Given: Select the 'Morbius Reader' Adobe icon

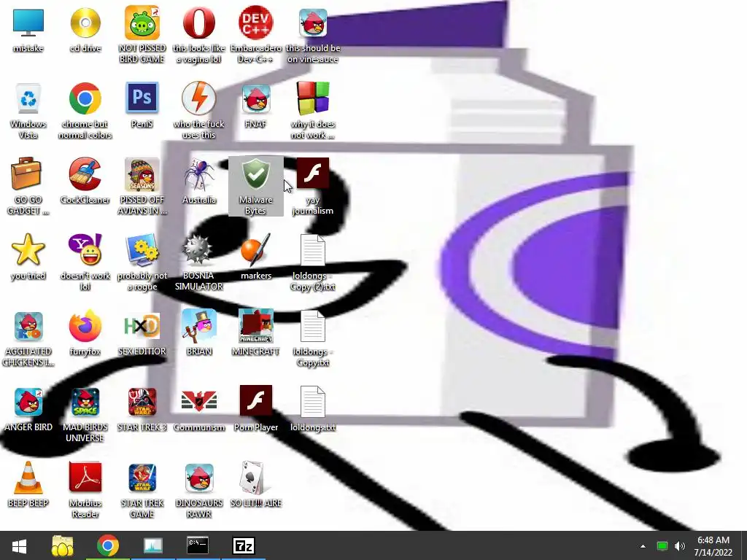Looking at the screenshot, I should 85,477.
